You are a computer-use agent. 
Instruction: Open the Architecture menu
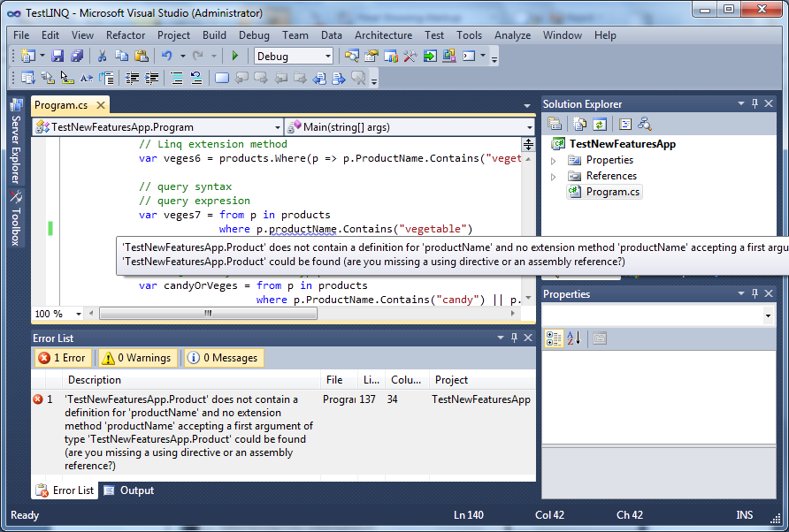(x=383, y=35)
